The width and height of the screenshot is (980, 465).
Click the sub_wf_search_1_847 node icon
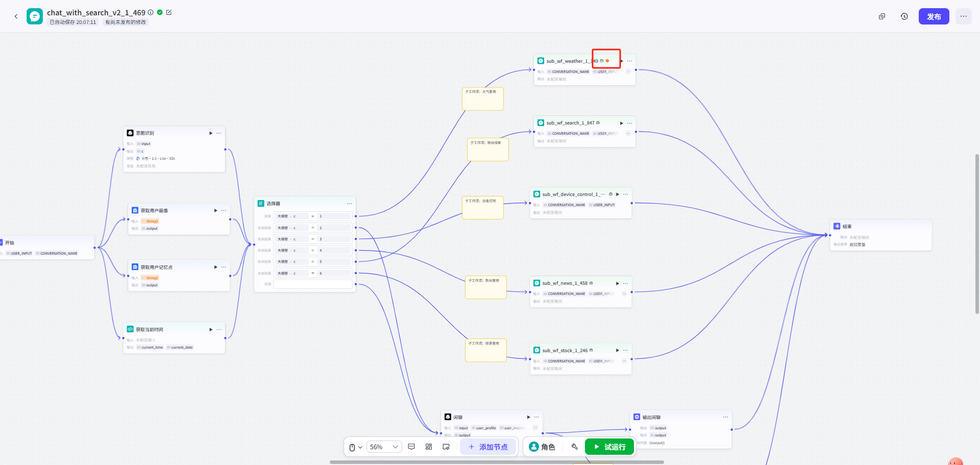coord(541,123)
